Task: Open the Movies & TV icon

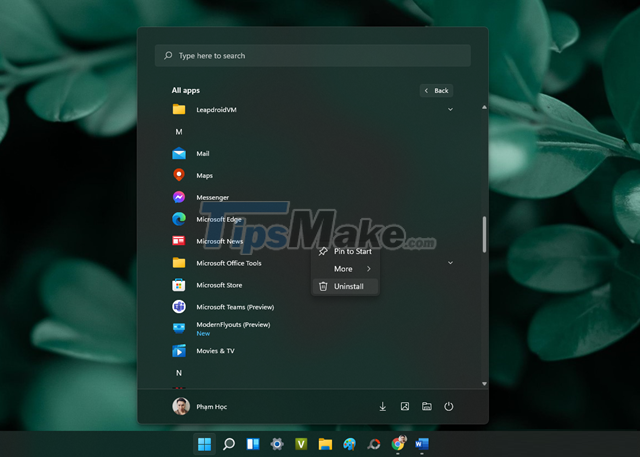Action: (179, 351)
